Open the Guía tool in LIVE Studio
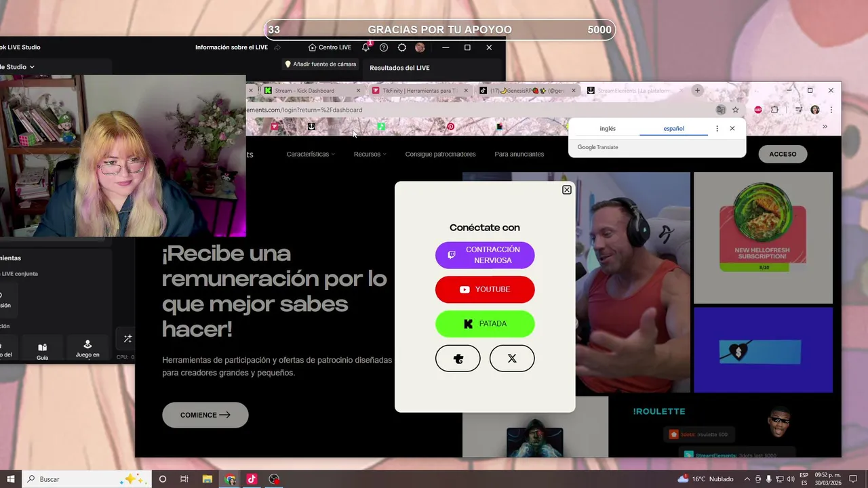Image resolution: width=868 pixels, height=488 pixels. 42,350
